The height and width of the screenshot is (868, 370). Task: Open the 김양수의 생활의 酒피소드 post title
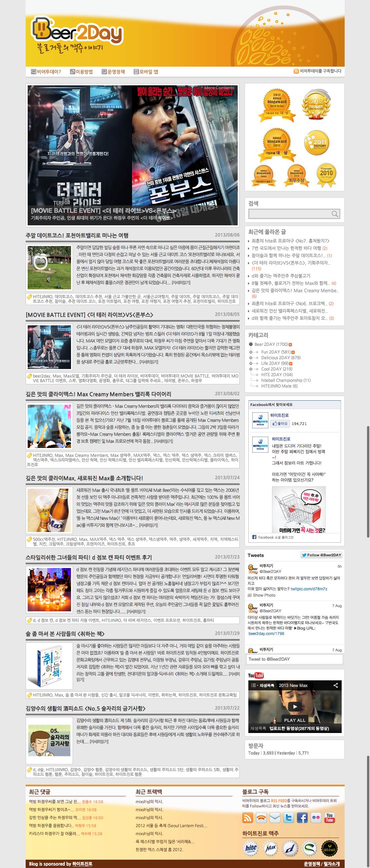point(86,708)
